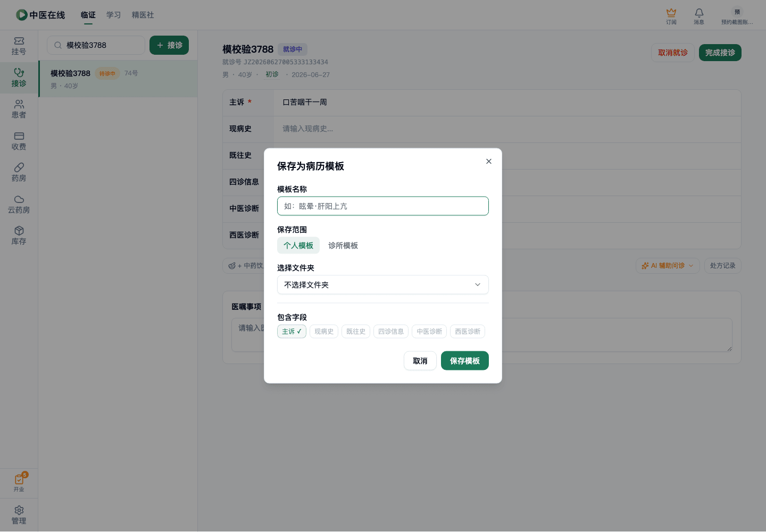
Task: Select 个人模板 save scope
Action: [298, 246]
